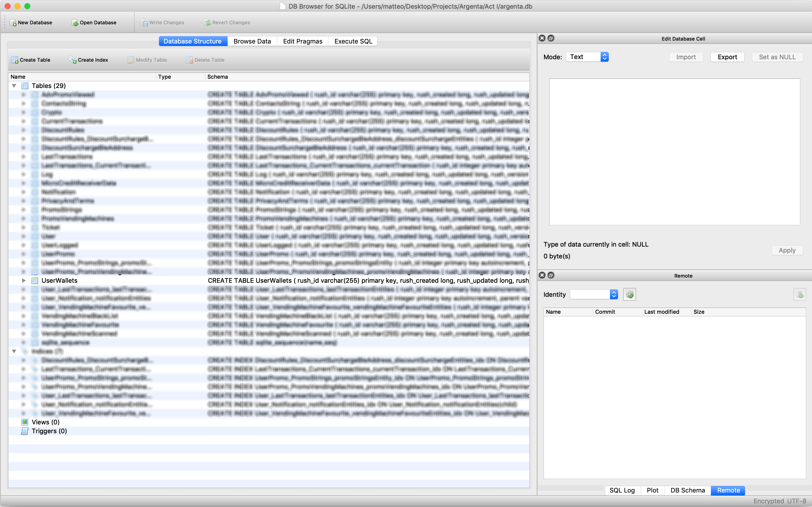The image size is (812, 507).
Task: Close the Edit Database Cell panel
Action: [542, 38]
